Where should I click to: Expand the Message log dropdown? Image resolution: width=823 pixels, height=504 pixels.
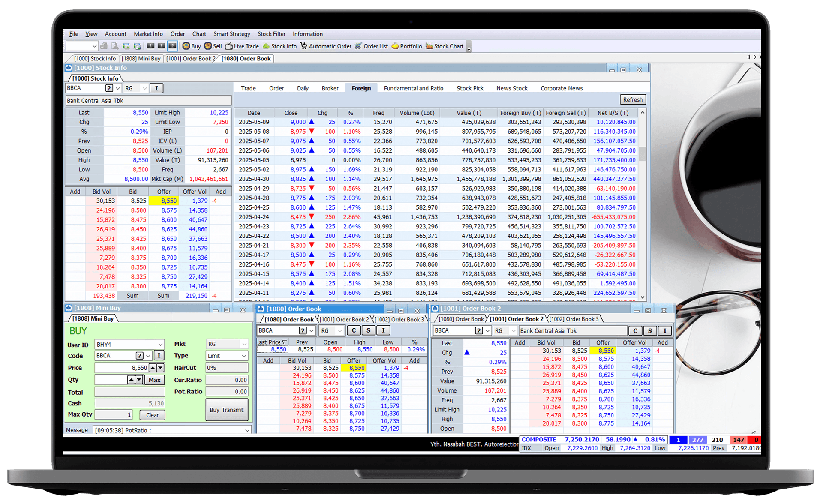[247, 430]
